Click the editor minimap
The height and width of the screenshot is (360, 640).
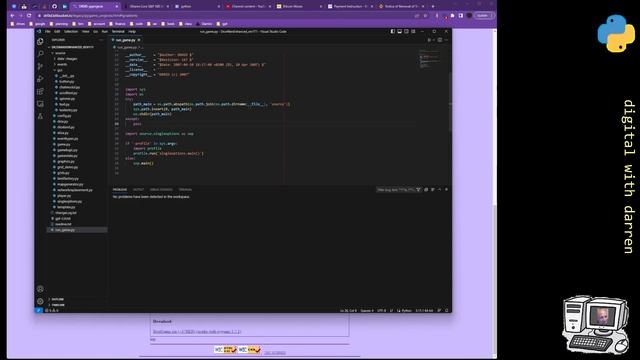(429, 59)
